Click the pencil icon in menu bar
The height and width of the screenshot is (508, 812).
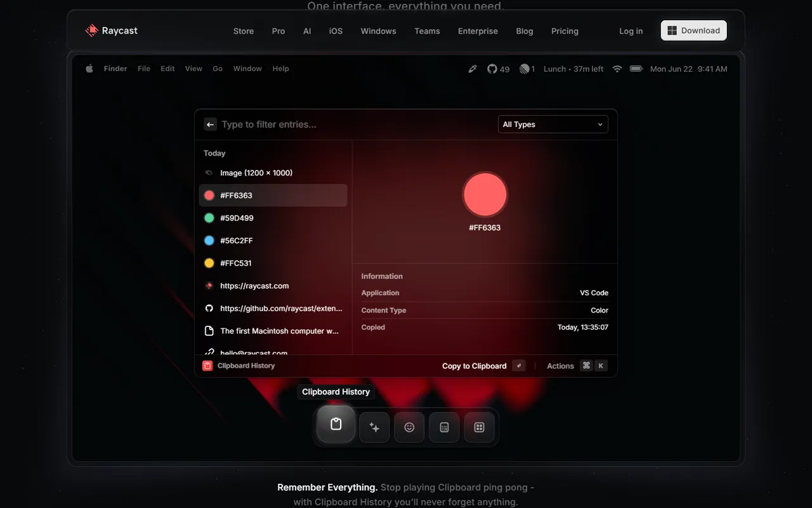click(472, 69)
